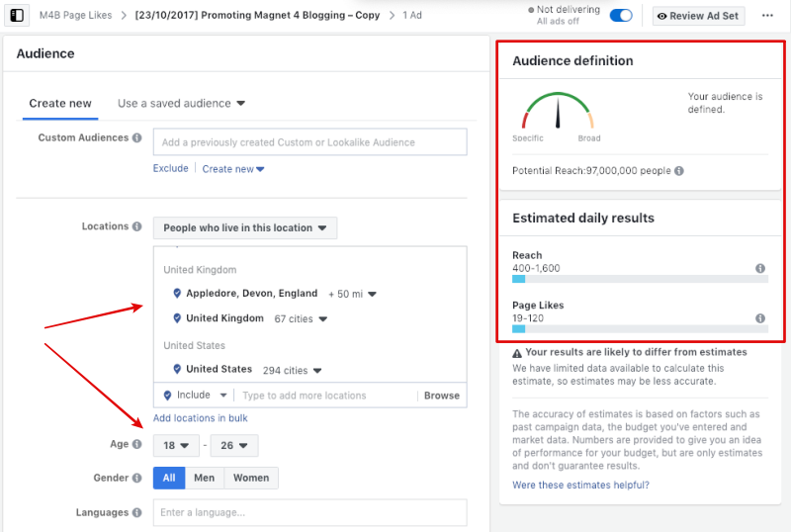This screenshot has height=532, width=791.
Task: Click info icon for Reach estimate
Action: point(759,268)
